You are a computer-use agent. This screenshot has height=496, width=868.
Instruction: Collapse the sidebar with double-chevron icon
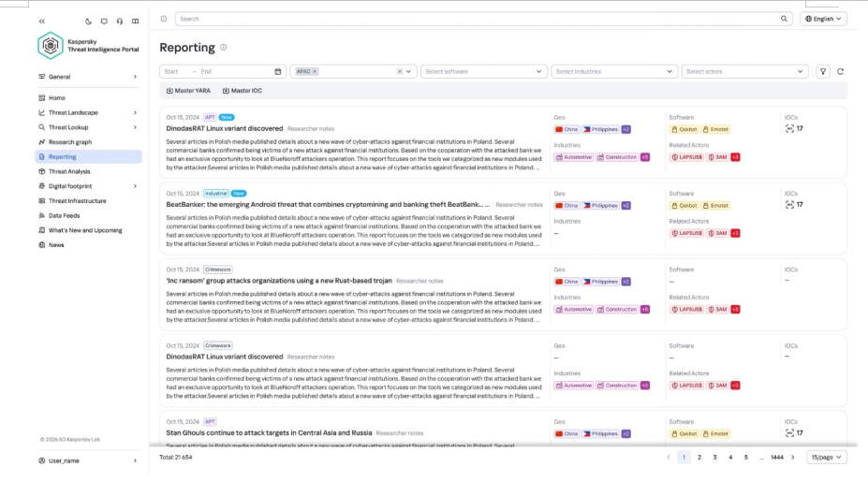pos(42,21)
